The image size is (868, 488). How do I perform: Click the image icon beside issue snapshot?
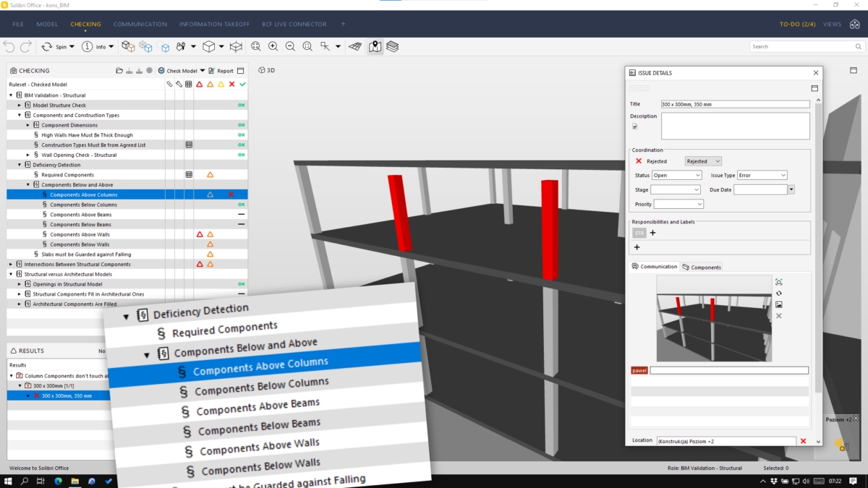779,304
